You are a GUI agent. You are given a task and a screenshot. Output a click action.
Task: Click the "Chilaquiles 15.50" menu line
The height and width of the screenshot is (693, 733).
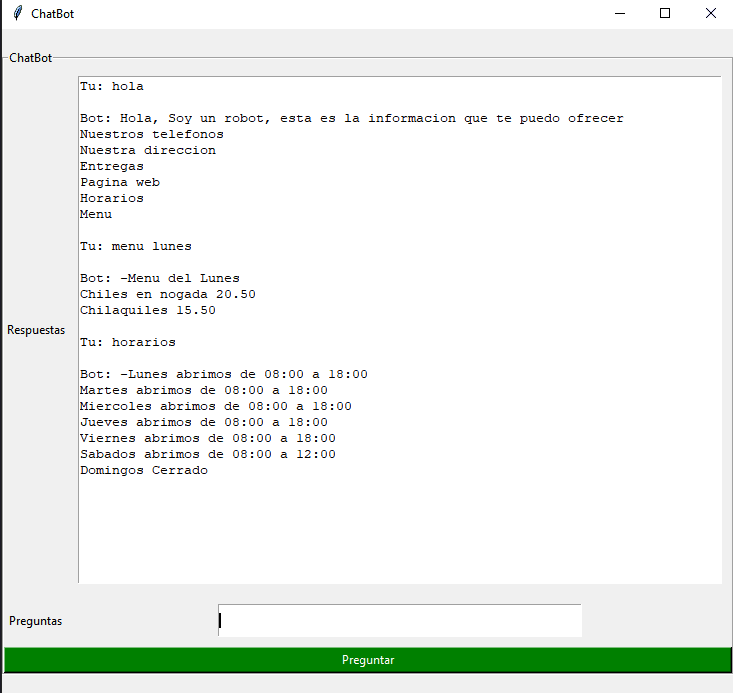click(x=148, y=310)
